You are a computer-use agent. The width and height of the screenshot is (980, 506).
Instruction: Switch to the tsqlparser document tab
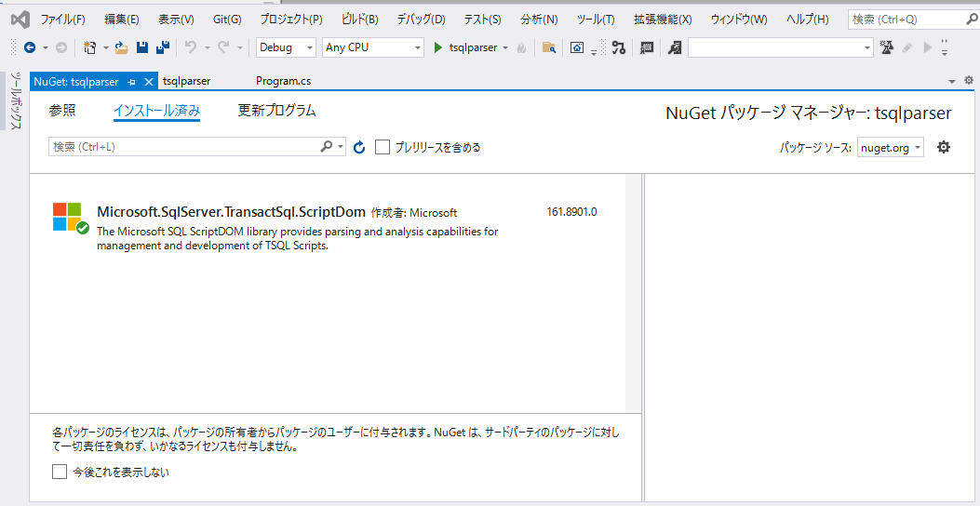click(x=186, y=81)
